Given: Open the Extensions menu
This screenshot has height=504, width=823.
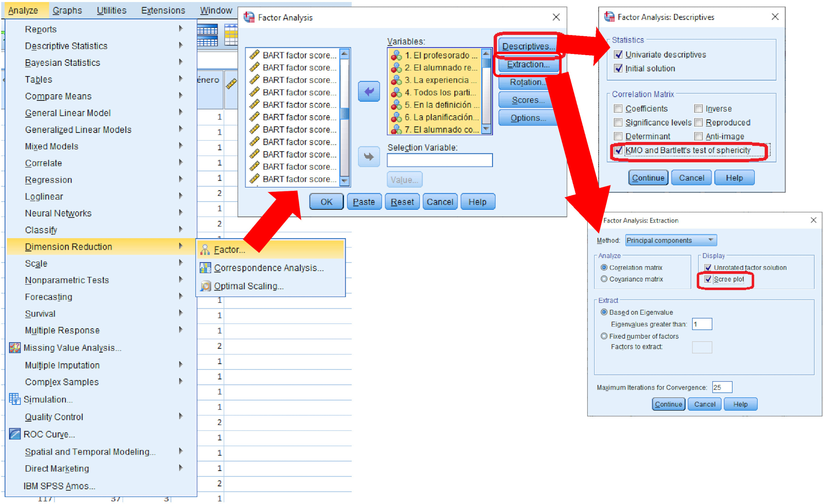Looking at the screenshot, I should pyautogui.click(x=163, y=10).
